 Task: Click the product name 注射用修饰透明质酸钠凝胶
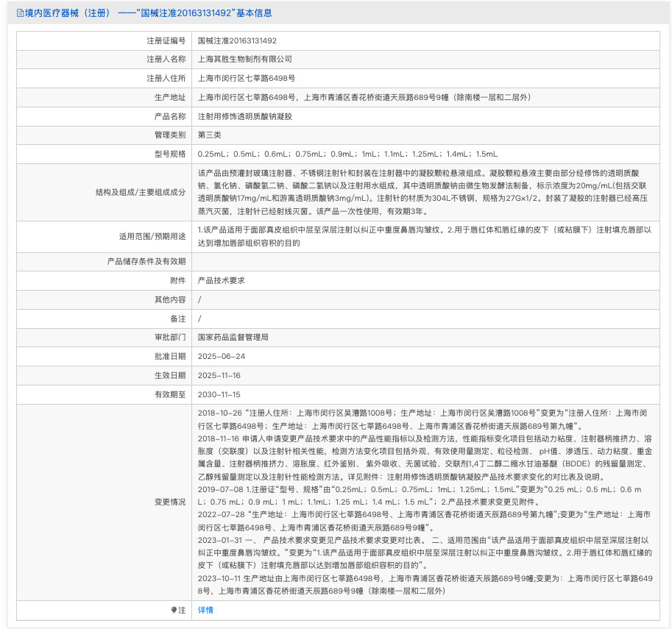tap(245, 116)
